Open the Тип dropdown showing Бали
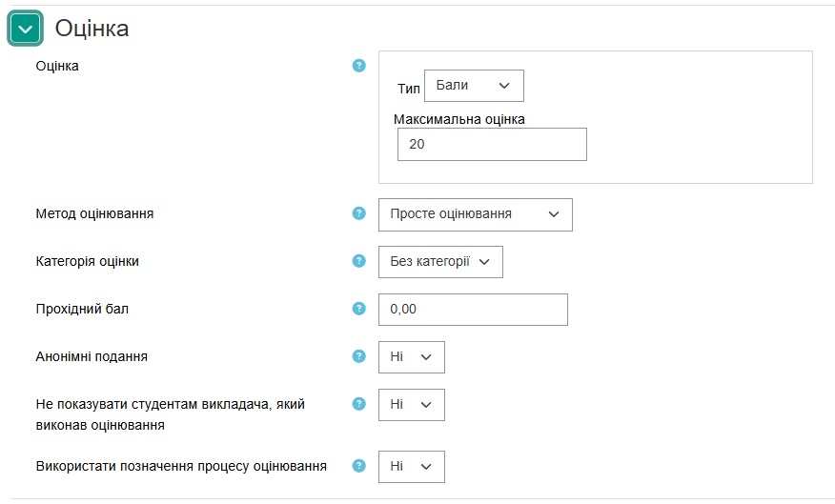This screenshot has width=835, height=504. pyautogui.click(x=474, y=86)
